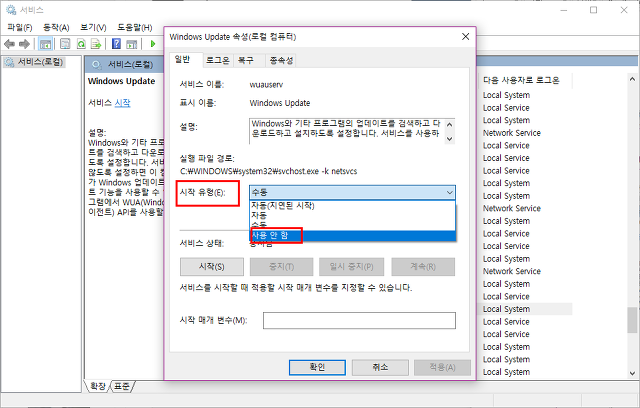
Task: Select the 표준 tab at the bottom
Action: (x=122, y=386)
